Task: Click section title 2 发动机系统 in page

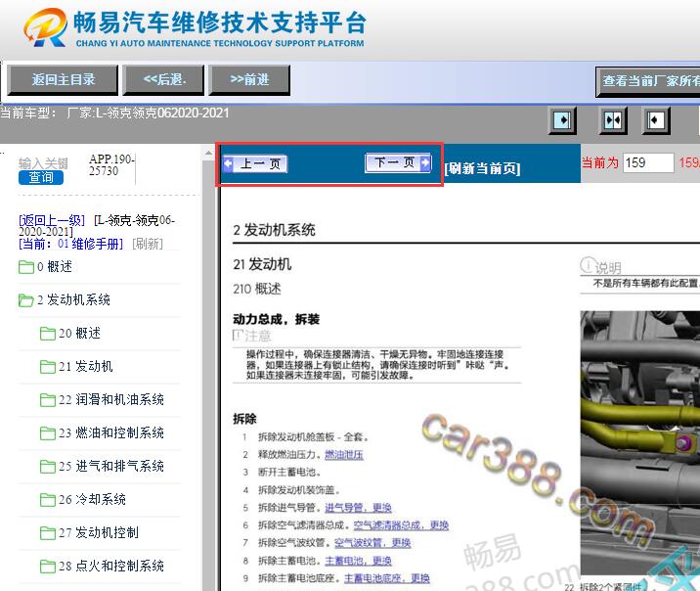Action: pyautogui.click(x=274, y=230)
